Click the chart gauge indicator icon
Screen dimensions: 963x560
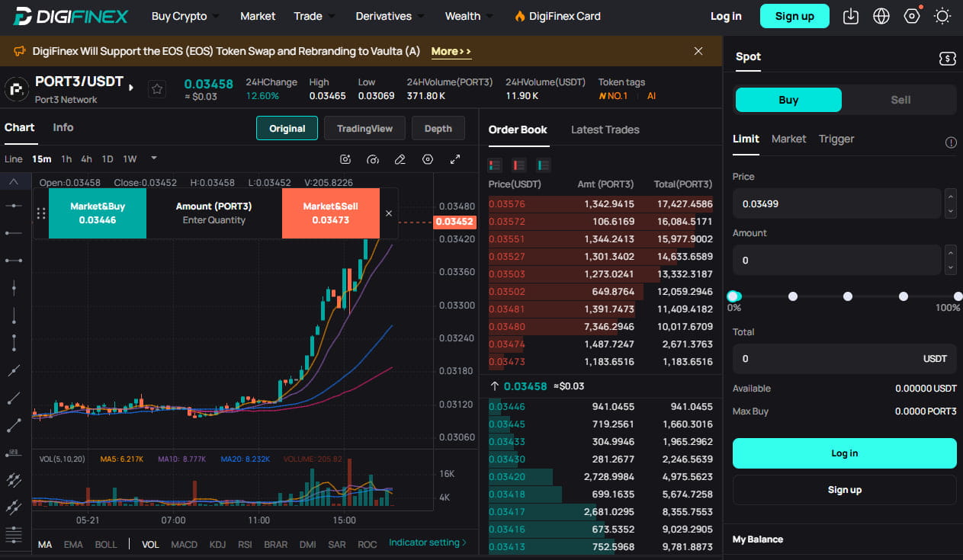point(373,159)
